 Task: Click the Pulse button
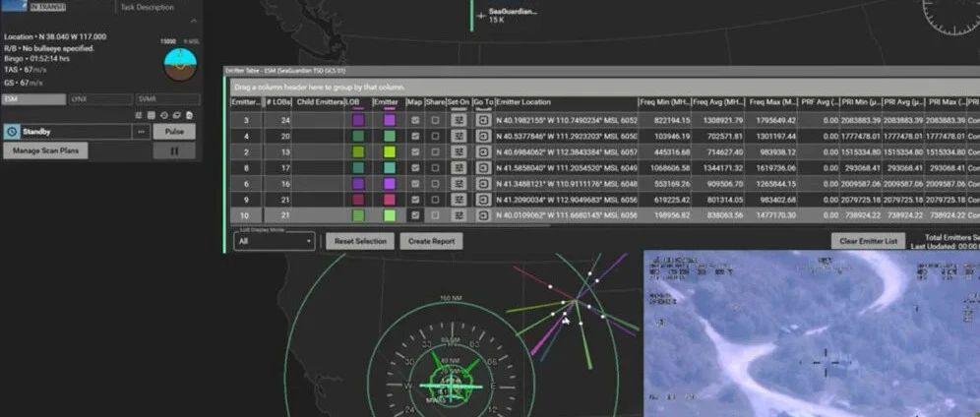tap(174, 132)
